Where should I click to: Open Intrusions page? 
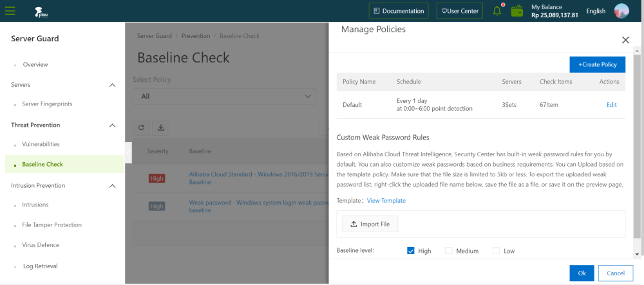pos(35,205)
